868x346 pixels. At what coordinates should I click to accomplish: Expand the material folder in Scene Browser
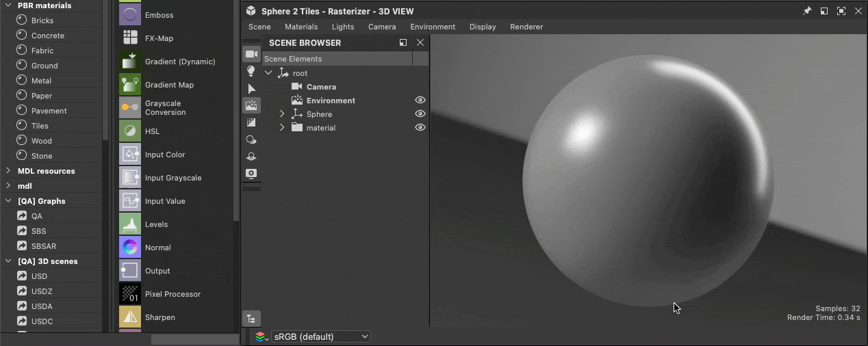(282, 127)
